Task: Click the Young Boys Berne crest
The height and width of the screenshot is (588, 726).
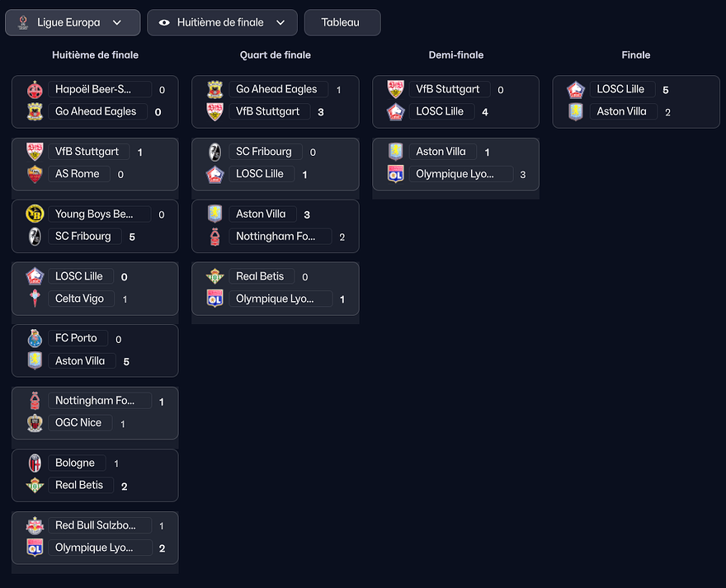Action: pyautogui.click(x=35, y=214)
